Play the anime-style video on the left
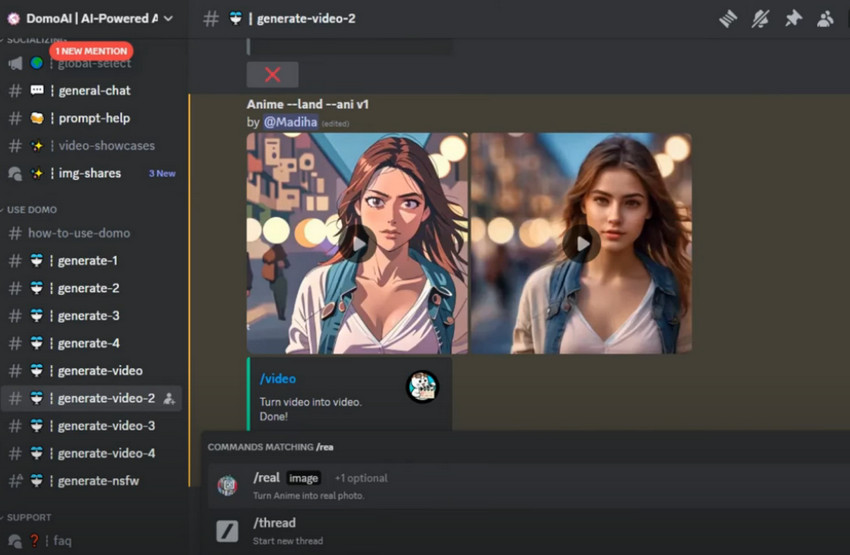 pos(357,243)
